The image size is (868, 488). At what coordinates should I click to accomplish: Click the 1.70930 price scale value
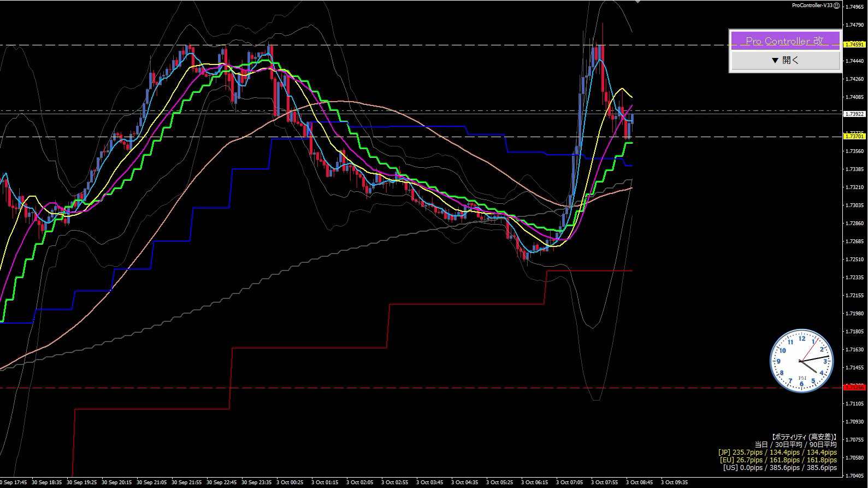click(854, 422)
